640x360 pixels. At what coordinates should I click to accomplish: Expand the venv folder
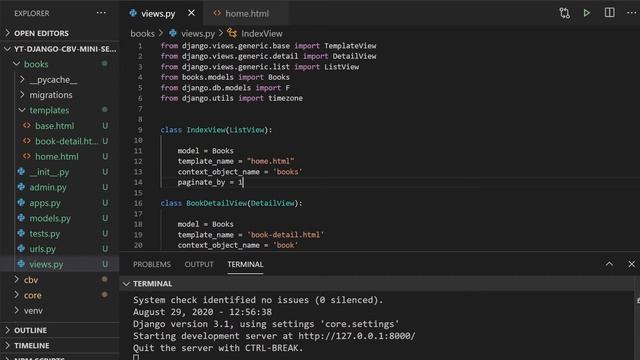[60, 311]
